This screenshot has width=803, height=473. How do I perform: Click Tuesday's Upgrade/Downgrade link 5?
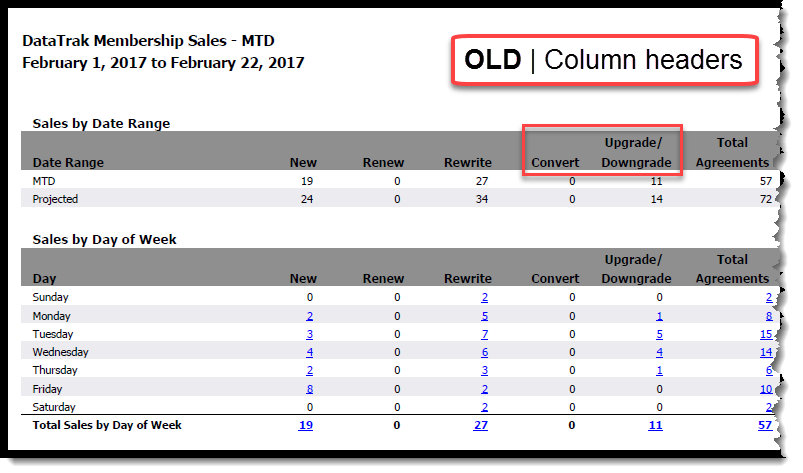(x=660, y=334)
